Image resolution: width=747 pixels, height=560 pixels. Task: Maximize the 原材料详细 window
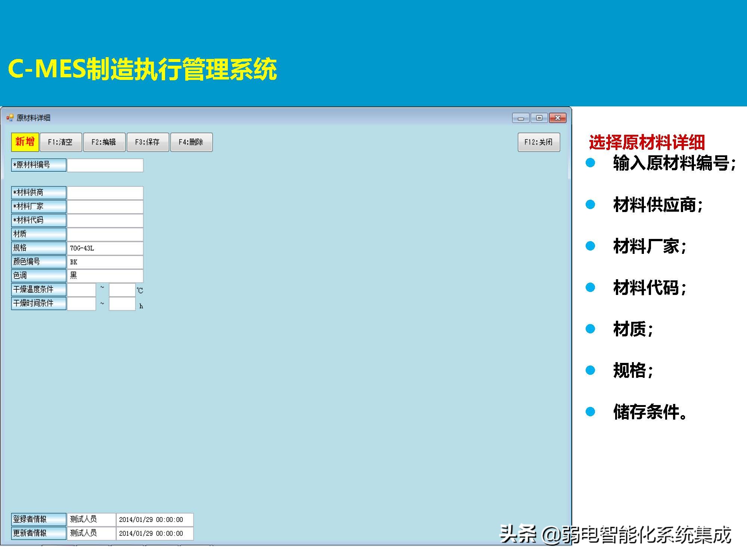click(x=539, y=118)
